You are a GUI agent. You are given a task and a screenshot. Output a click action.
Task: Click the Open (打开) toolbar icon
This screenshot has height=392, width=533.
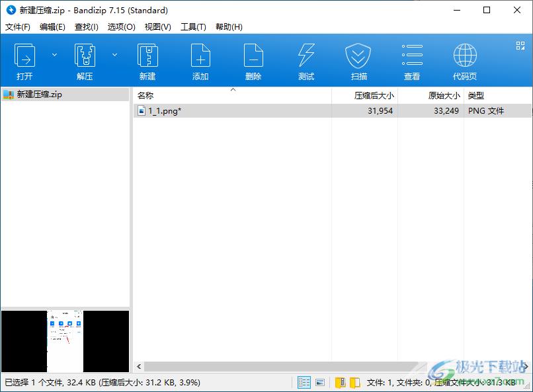click(24, 56)
